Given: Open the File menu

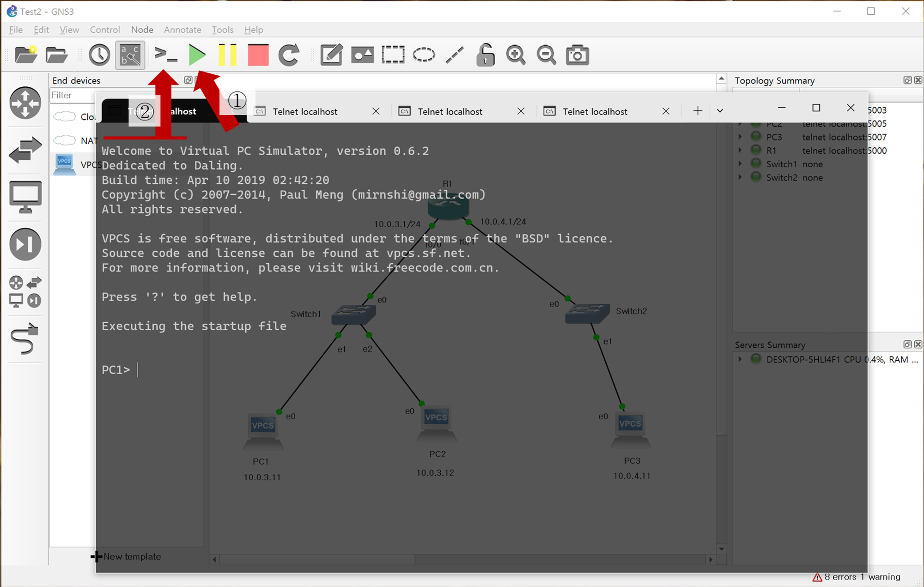Looking at the screenshot, I should coord(16,30).
